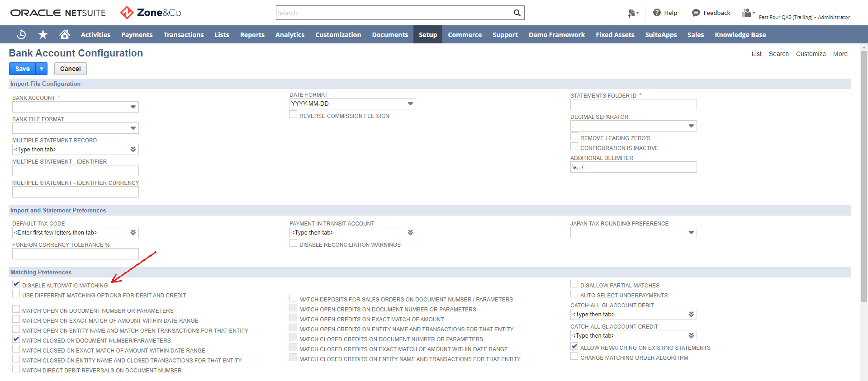The height and width of the screenshot is (381, 868).
Task: Open the Payments menu
Action: [137, 35]
